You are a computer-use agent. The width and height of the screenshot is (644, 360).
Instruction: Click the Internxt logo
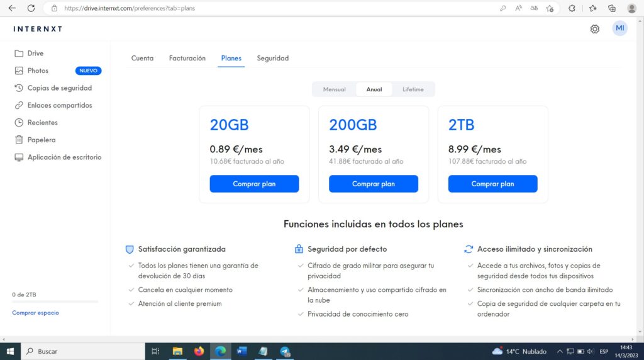point(38,29)
